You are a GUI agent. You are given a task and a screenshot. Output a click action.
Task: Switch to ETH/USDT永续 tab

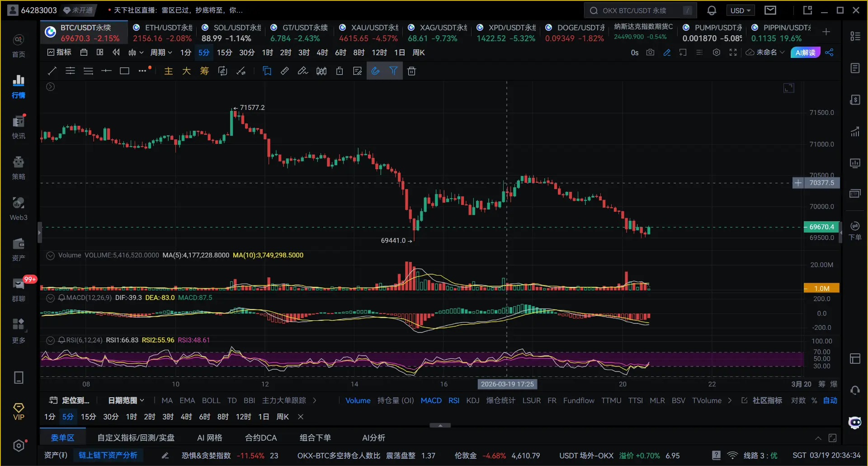point(163,33)
